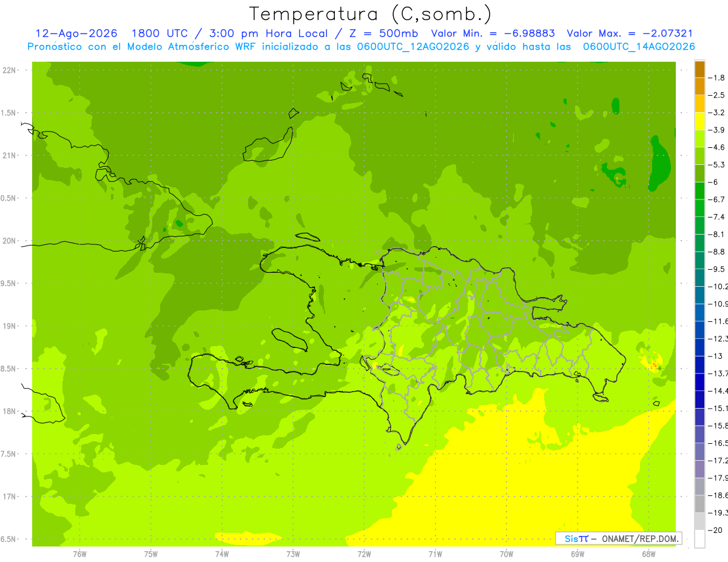Pick the dark blue swatch between -13.7 and -14.4

click(699, 382)
